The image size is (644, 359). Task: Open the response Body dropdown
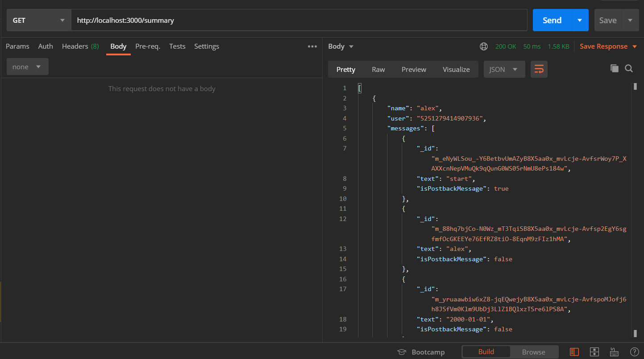click(341, 46)
